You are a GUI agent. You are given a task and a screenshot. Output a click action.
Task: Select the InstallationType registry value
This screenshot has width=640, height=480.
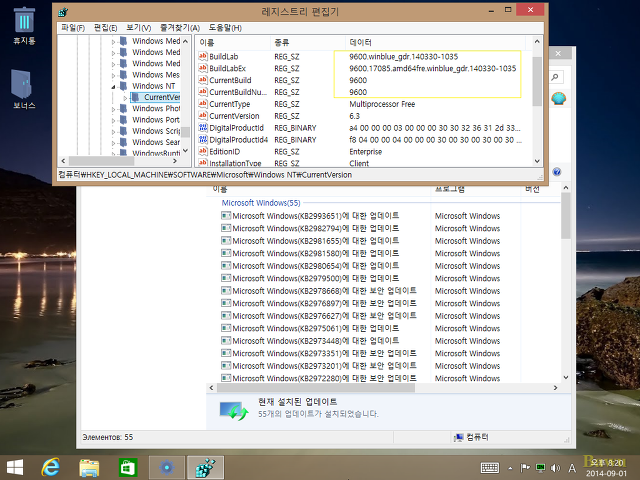[x=235, y=163]
